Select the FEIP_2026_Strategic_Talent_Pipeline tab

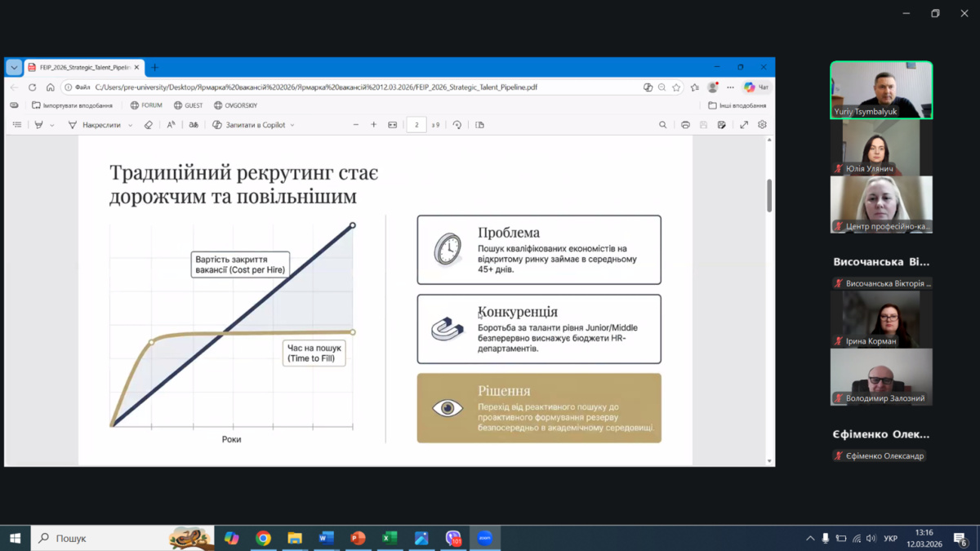[x=82, y=68]
